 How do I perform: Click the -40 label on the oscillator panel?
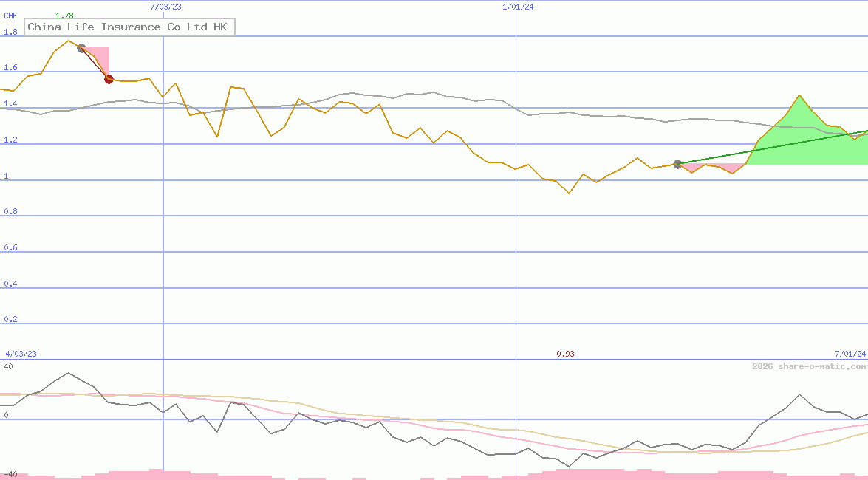10,474
